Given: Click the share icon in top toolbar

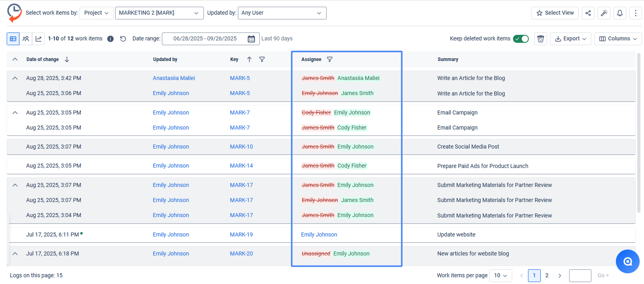Looking at the screenshot, I should 588,13.
